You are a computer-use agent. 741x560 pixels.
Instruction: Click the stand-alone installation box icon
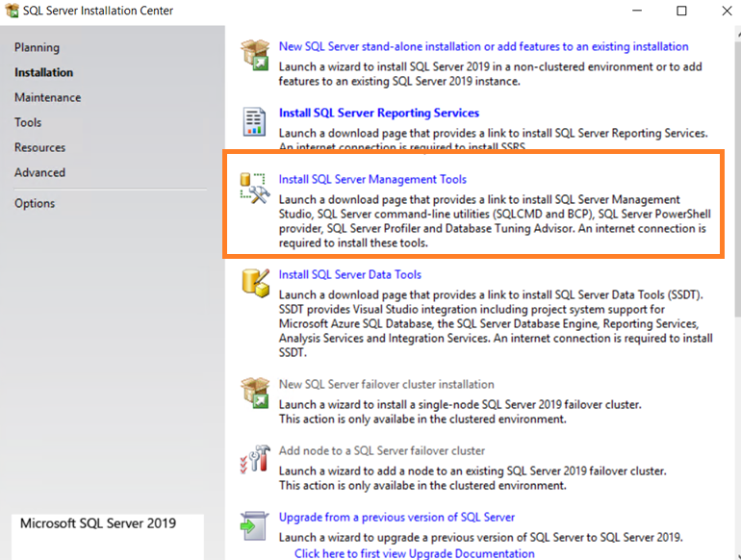point(255,55)
